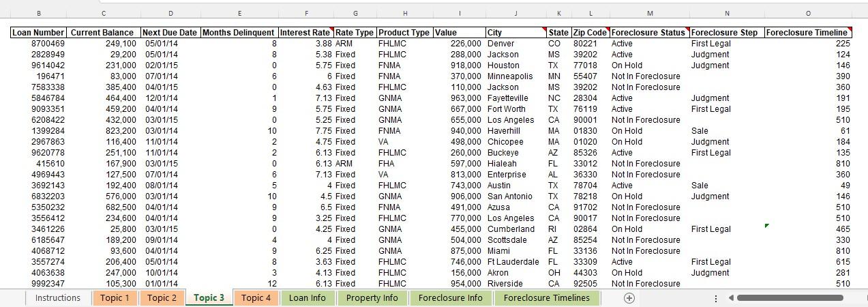Viewport: 868px width, 307px height.
Task: Click the City header cell
Action: click(515, 32)
